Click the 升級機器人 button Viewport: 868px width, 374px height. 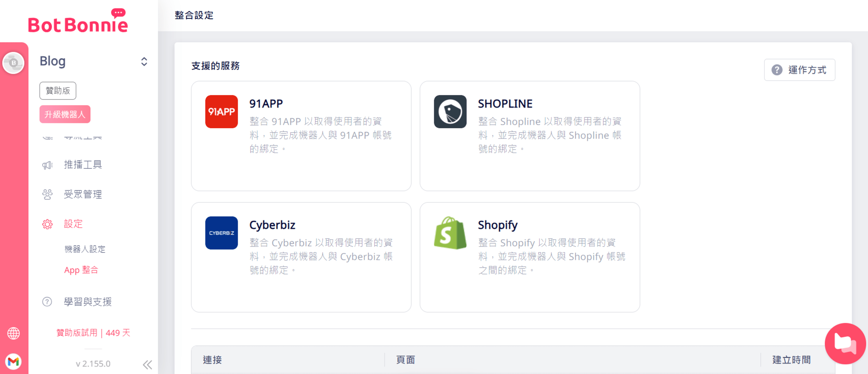[65, 114]
